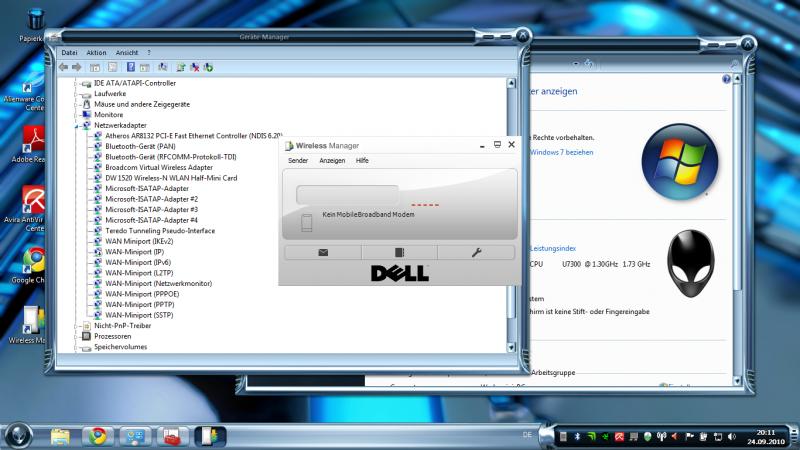The height and width of the screenshot is (450, 800).
Task: Expand the Monitore category
Action: [77, 115]
